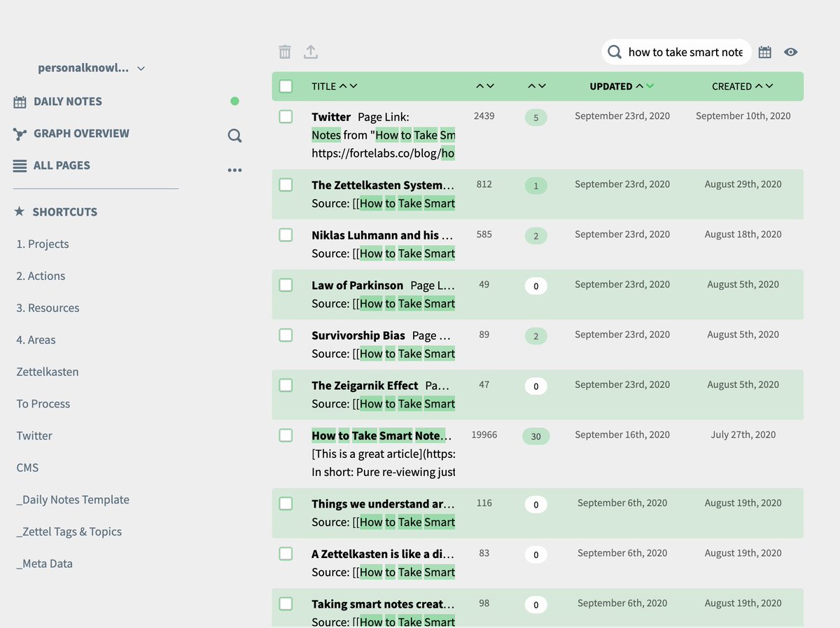Open _Zettel Tags & Topics shortcut

[x=69, y=531]
